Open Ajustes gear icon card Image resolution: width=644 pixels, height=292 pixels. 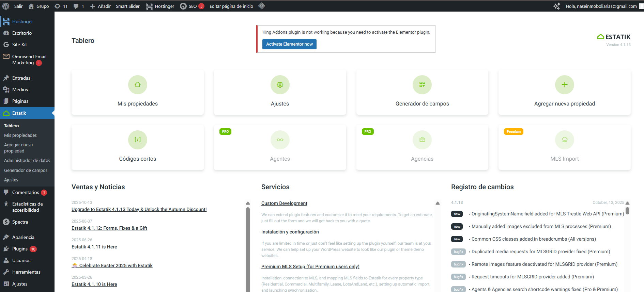coord(280,85)
